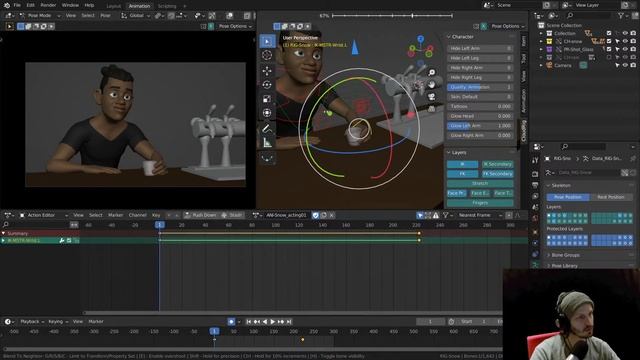The image size is (640, 360).
Task: Click the navigation gizmo Z axis
Action: point(420,38)
